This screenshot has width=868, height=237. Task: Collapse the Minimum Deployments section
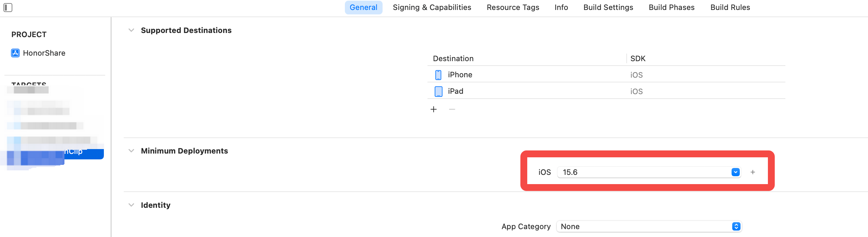131,151
